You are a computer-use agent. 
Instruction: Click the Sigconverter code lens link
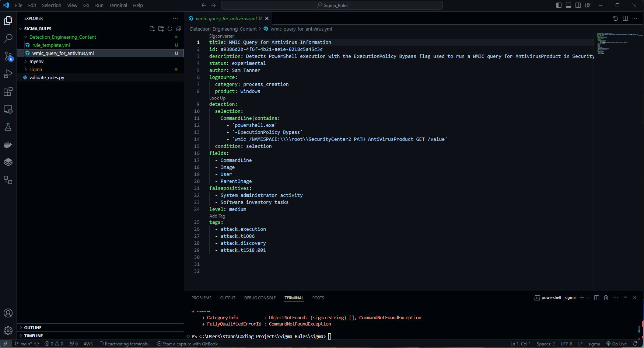pyautogui.click(x=221, y=36)
